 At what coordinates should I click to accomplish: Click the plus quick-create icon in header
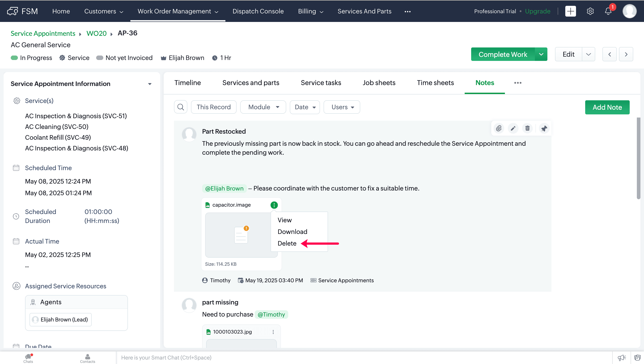(x=570, y=11)
